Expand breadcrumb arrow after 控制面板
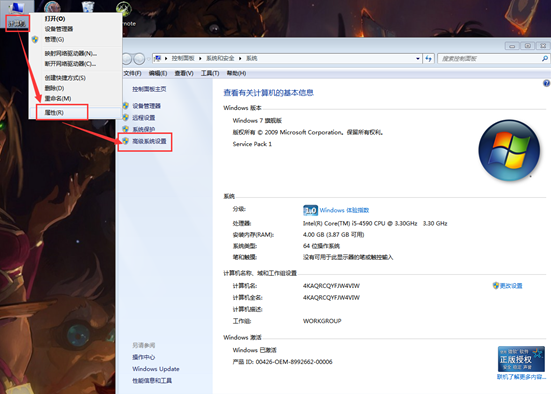The width and height of the screenshot is (551, 394). click(x=200, y=58)
